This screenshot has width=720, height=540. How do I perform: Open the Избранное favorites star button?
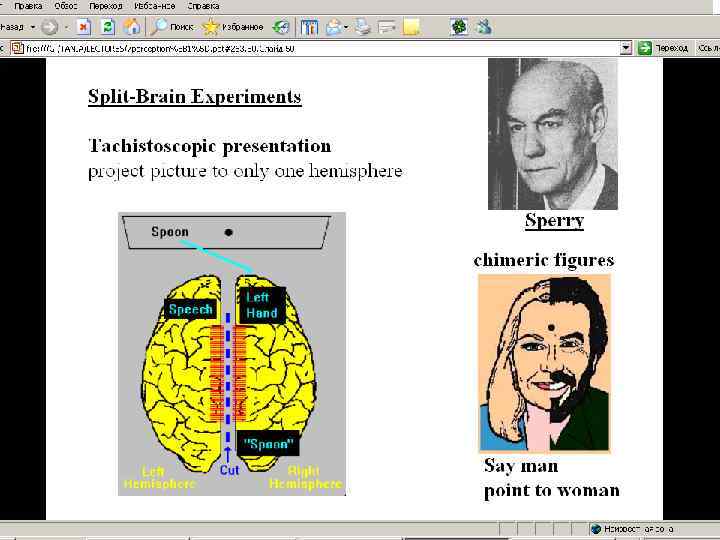pos(233,27)
